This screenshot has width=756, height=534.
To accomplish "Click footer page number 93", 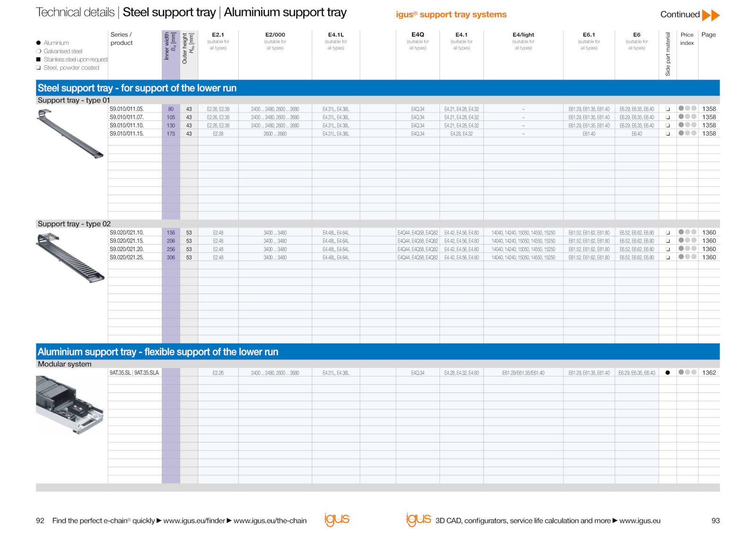I will [715, 521].
